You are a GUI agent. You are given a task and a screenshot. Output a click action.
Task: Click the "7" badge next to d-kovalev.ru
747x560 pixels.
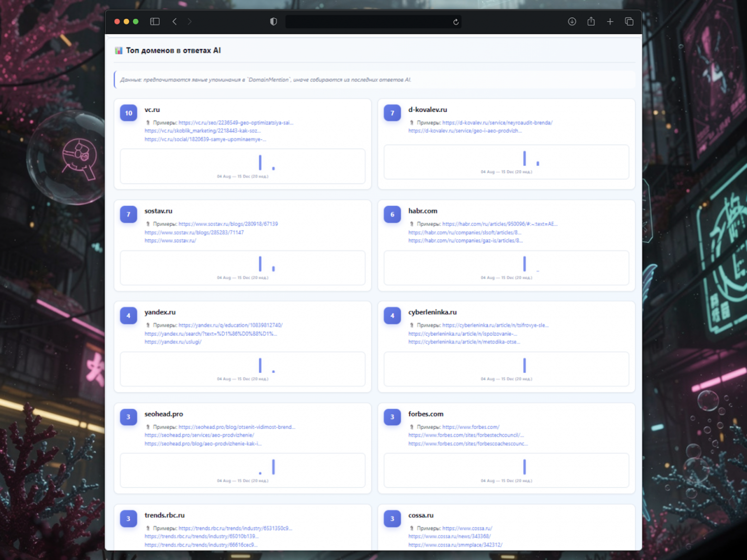coord(392,113)
